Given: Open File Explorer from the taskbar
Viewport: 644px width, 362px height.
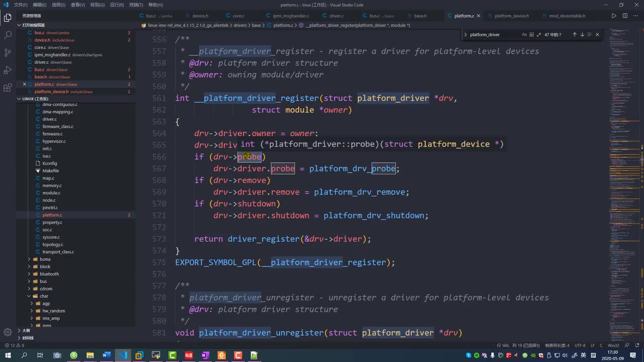Looking at the screenshot, I should tap(90, 355).
